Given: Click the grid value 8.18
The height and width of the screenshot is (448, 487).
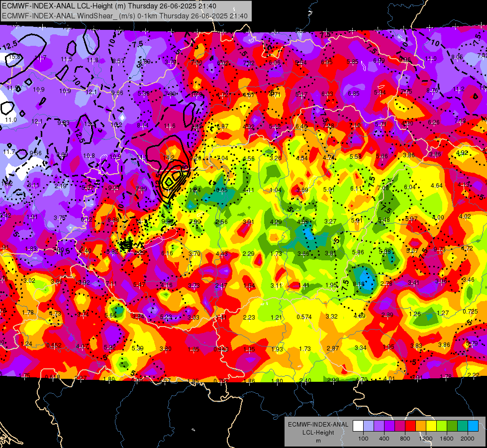Looking at the screenshot, I should (359, 284).
